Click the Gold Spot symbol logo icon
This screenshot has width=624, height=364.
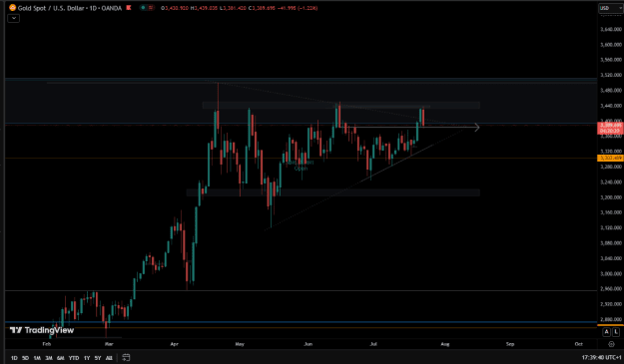12,8
